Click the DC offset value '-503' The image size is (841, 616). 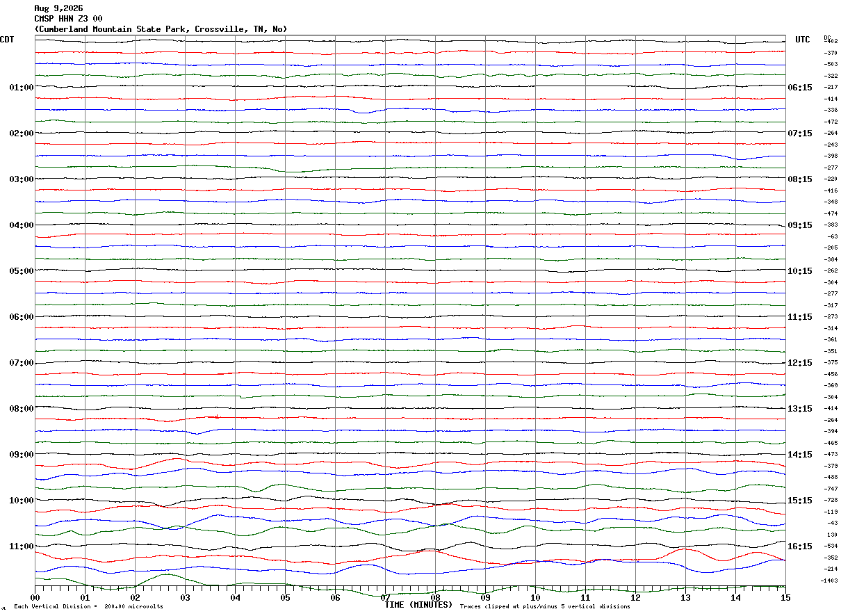coord(831,64)
